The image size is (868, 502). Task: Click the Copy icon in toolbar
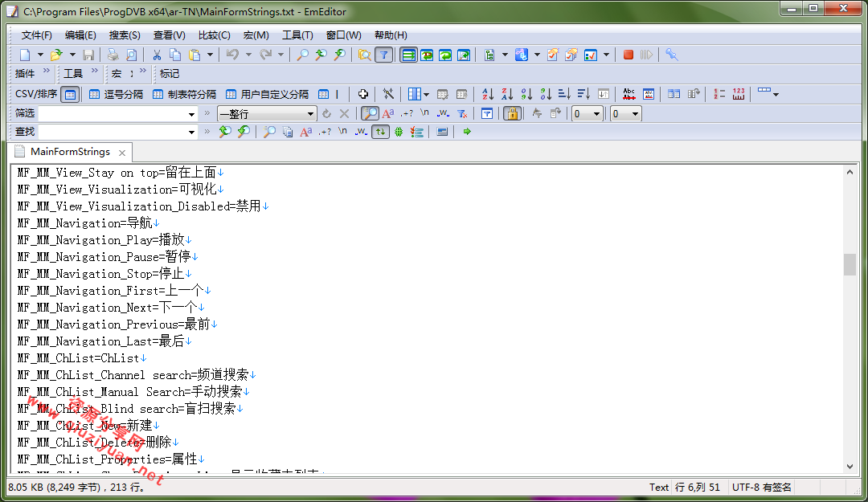175,55
